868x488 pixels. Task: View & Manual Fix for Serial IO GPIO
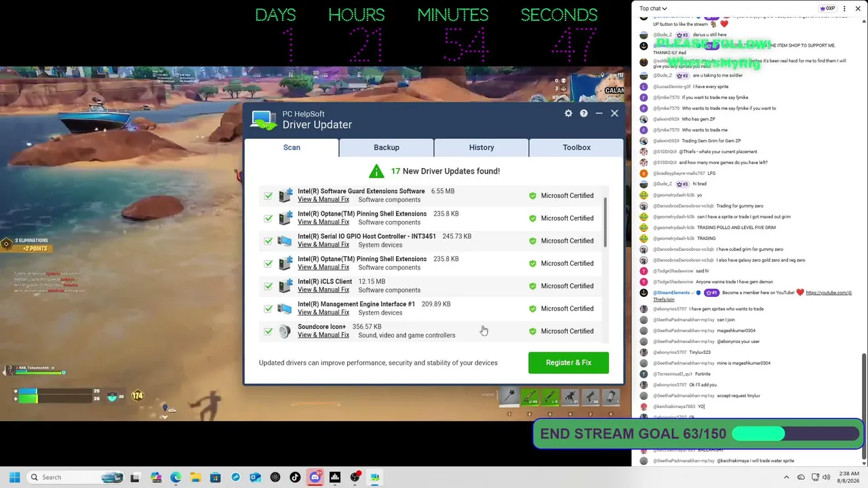[x=323, y=245]
